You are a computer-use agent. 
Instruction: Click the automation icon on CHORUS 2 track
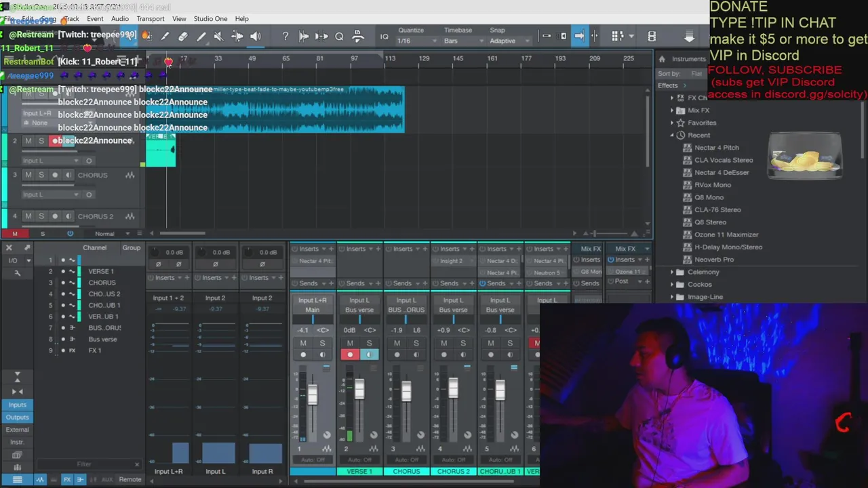pos(130,216)
